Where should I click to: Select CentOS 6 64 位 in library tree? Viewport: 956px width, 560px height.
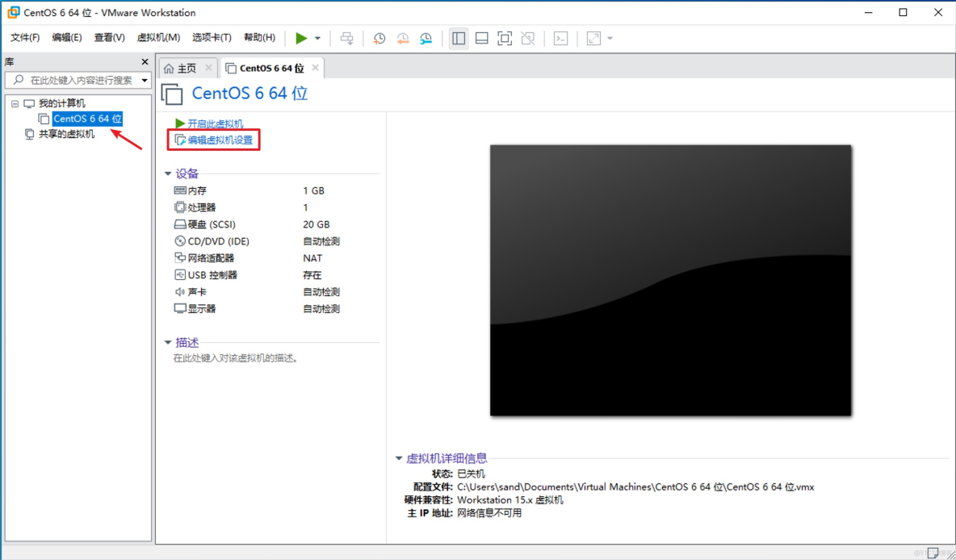point(87,119)
